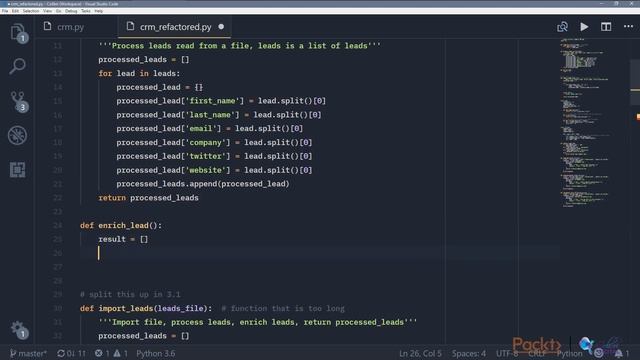Click 'processed_leads.append(processed_lead)' line
The image size is (640, 360).
coord(203,184)
